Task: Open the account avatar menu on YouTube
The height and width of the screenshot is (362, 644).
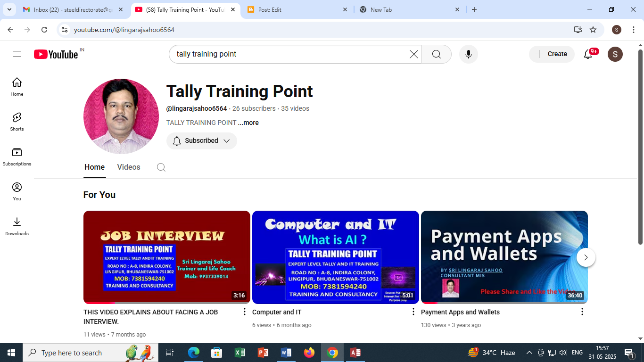Action: [615, 54]
